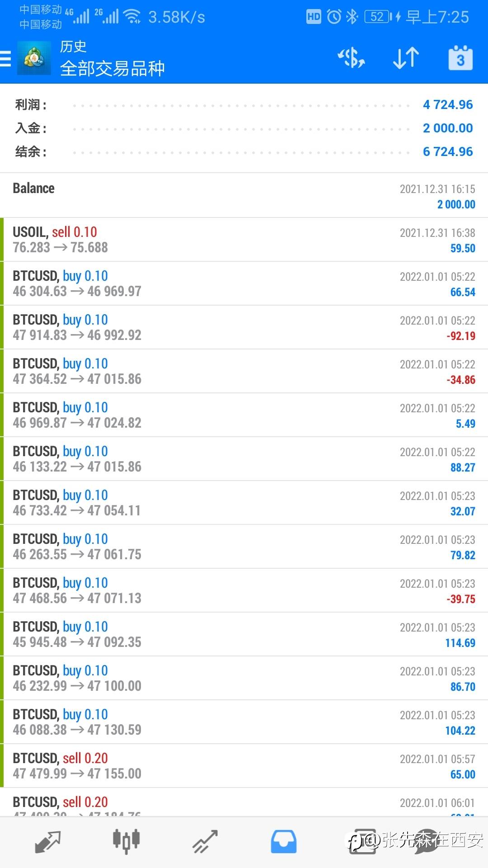Open the hamburger side menu

tap(6, 58)
